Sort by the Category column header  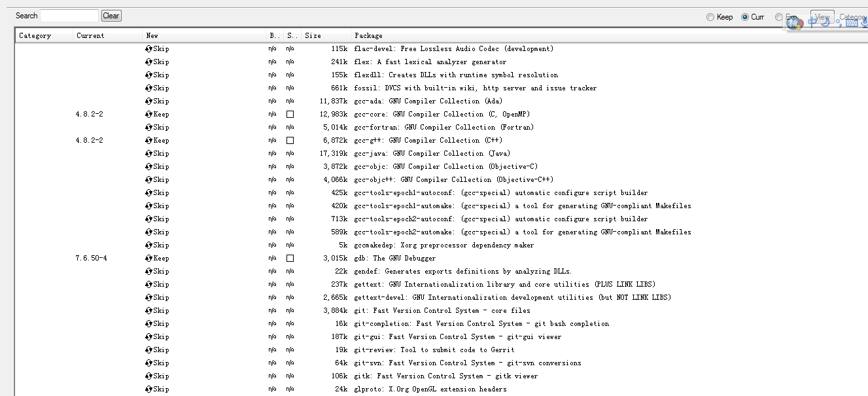point(44,35)
